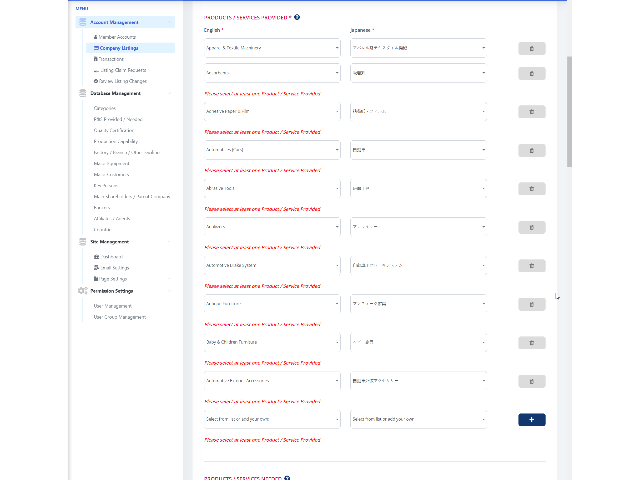This screenshot has width=640, height=480.
Task: Click the page vertical scrollbar
Action: [x=570, y=110]
